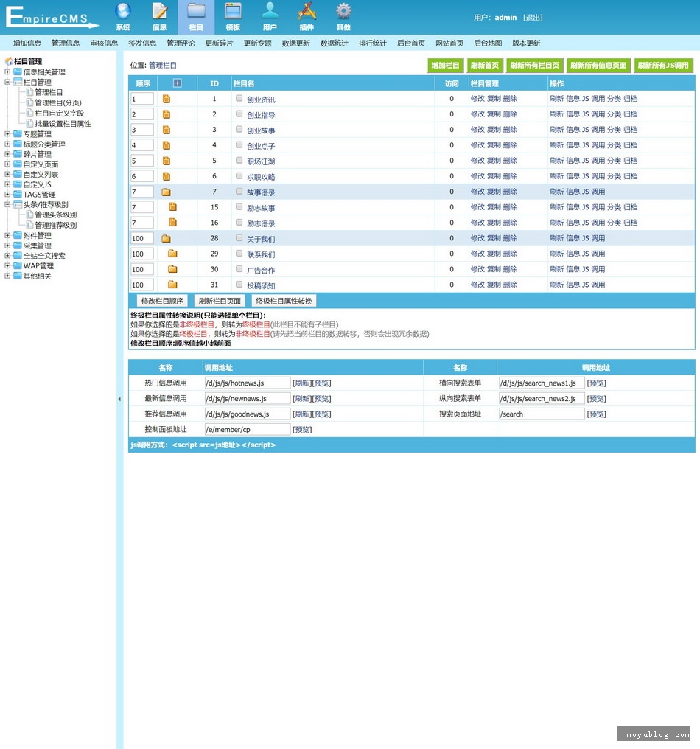
Task: Collapse the 栏目管理 tree node
Action: tap(7, 82)
